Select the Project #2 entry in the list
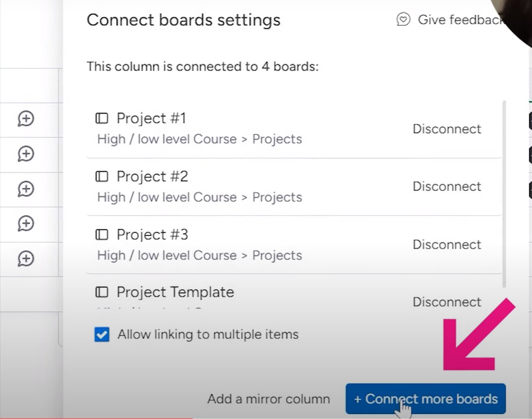Viewport: 532px width, 419px height. tap(152, 176)
